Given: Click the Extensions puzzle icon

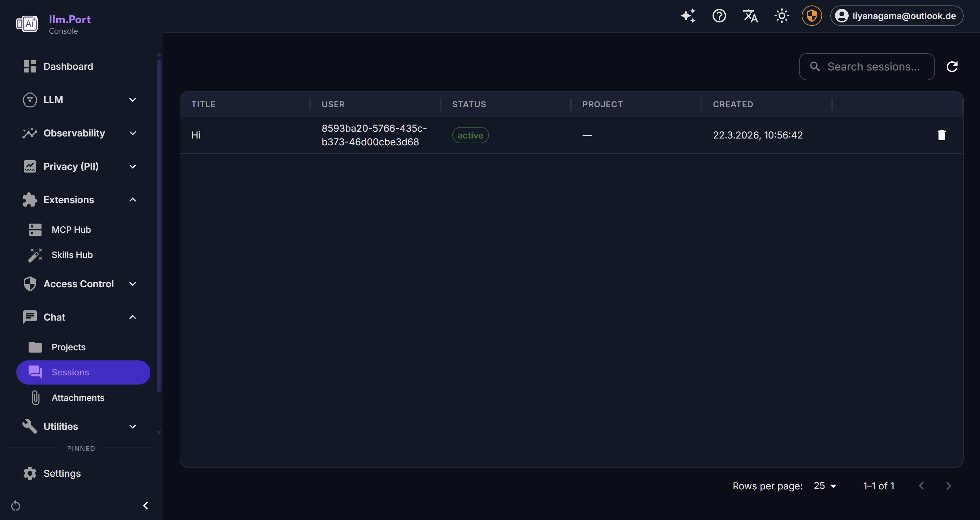Looking at the screenshot, I should coord(30,200).
